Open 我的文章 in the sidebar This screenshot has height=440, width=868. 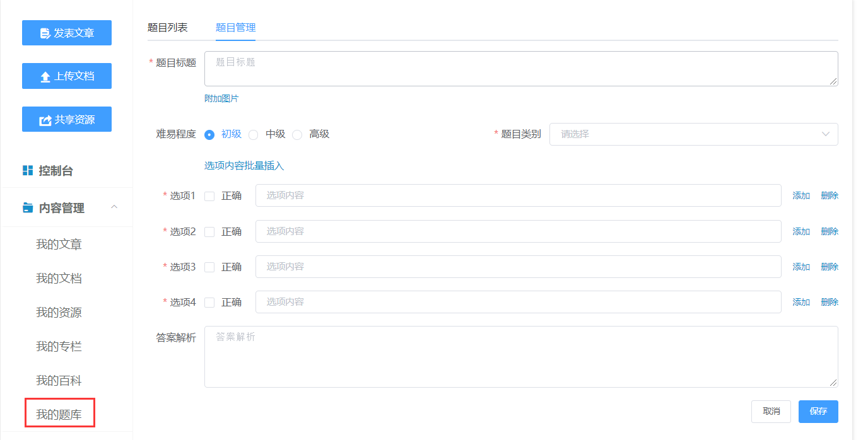[59, 245]
